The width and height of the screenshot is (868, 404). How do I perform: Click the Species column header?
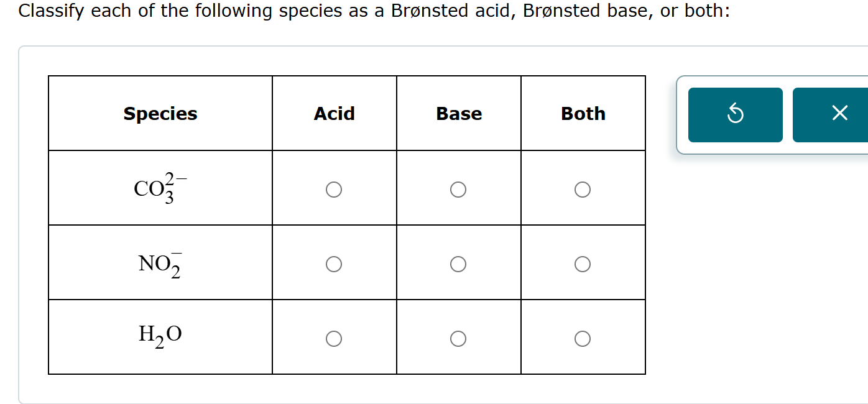(x=160, y=114)
